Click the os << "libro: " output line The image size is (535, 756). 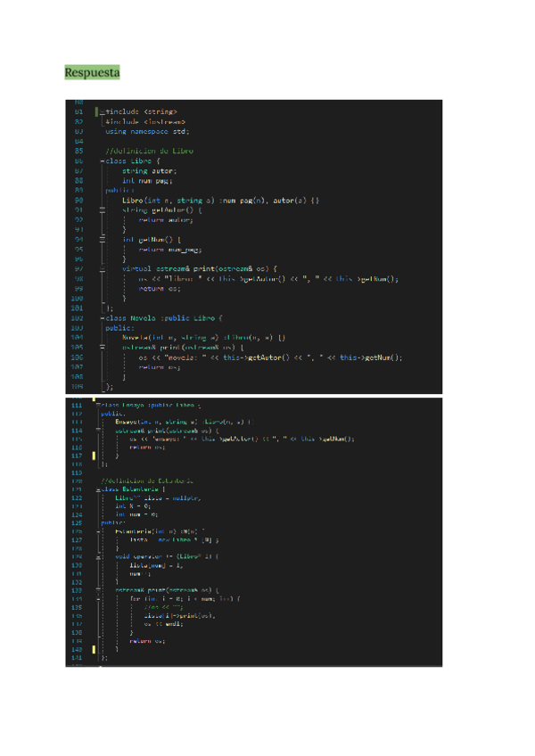click(268, 279)
